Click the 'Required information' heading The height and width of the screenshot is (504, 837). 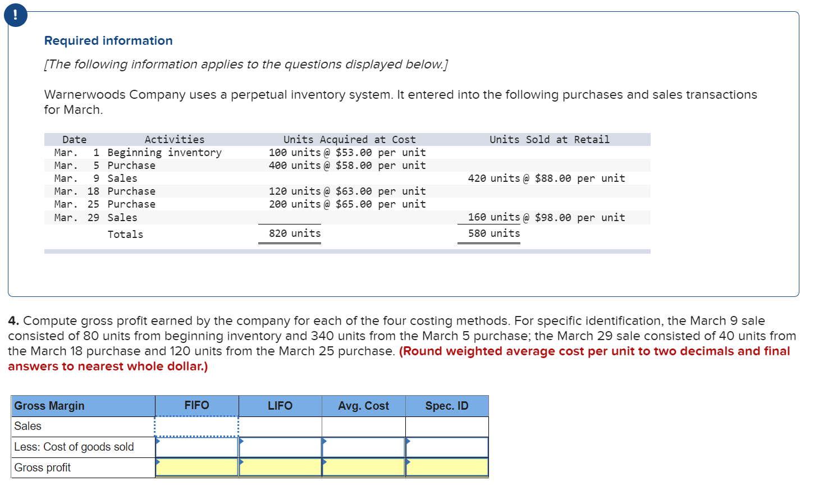(x=108, y=40)
